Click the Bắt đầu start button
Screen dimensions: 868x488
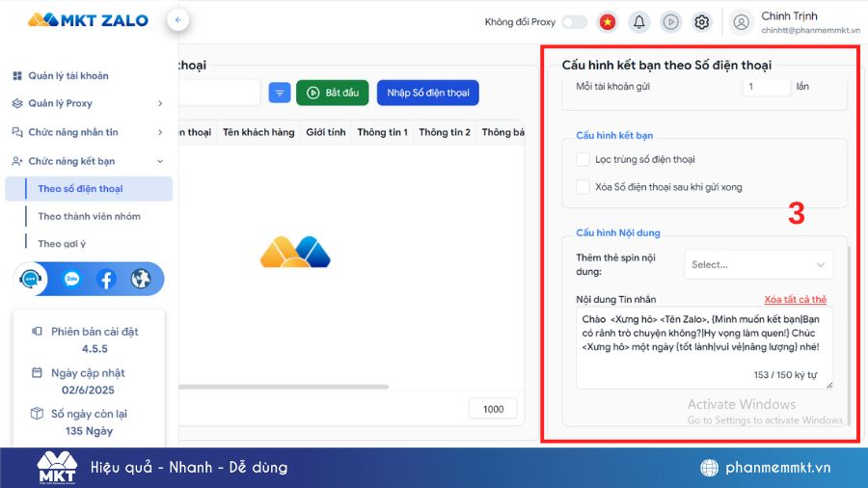[332, 93]
